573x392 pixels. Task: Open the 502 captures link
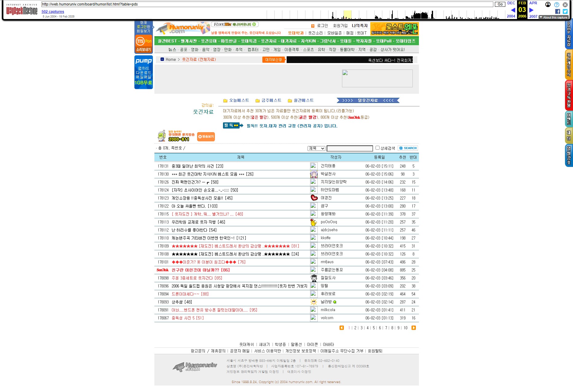coord(53,12)
